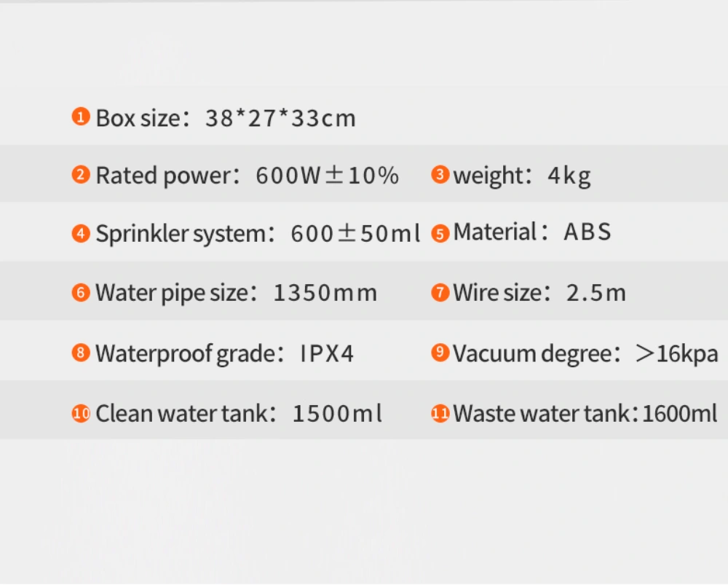This screenshot has height=585, width=728.
Task: Select the orange number 11 bullet
Action: (440, 414)
